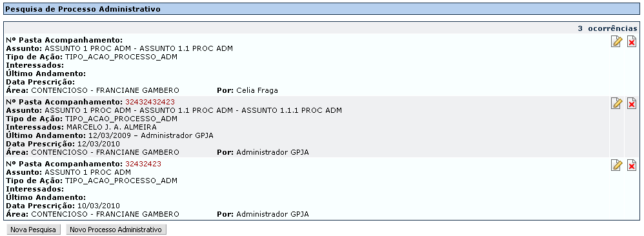
Task: Delete process with folder number 32432423
Action: pyautogui.click(x=632, y=165)
